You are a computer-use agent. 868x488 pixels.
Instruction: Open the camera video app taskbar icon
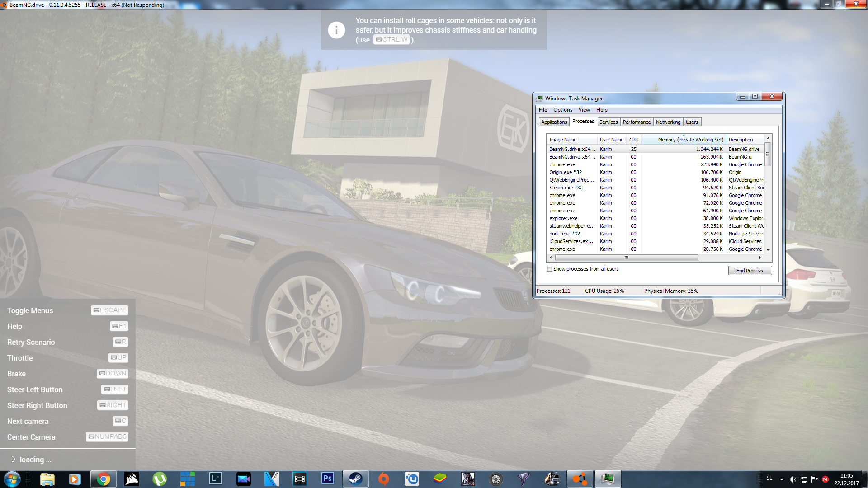(244, 479)
